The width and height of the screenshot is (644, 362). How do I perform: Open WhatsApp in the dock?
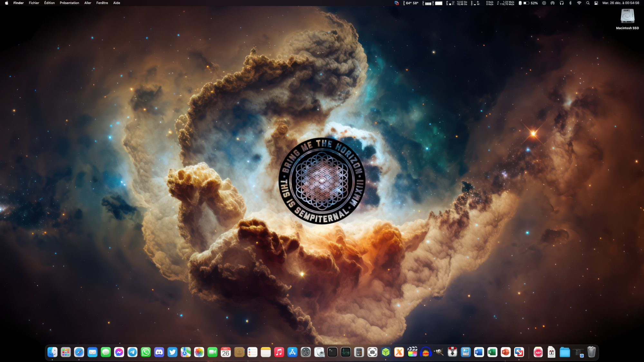pos(146,352)
